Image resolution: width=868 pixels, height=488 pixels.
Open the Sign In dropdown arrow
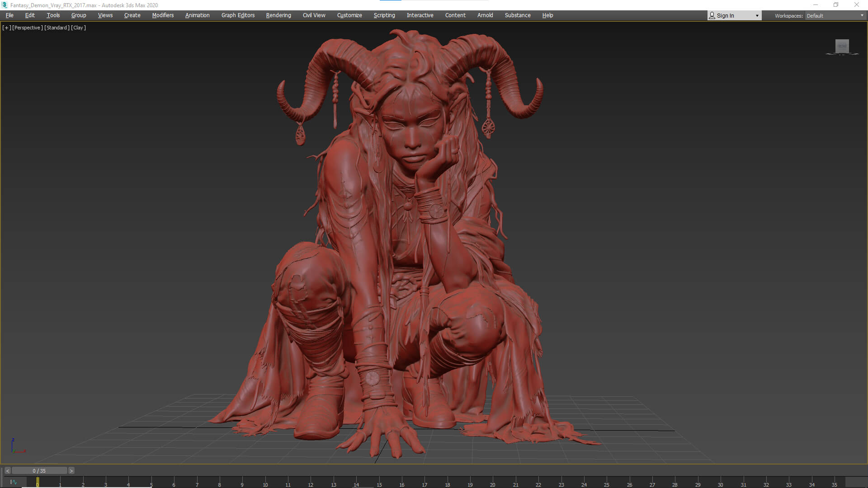click(757, 16)
